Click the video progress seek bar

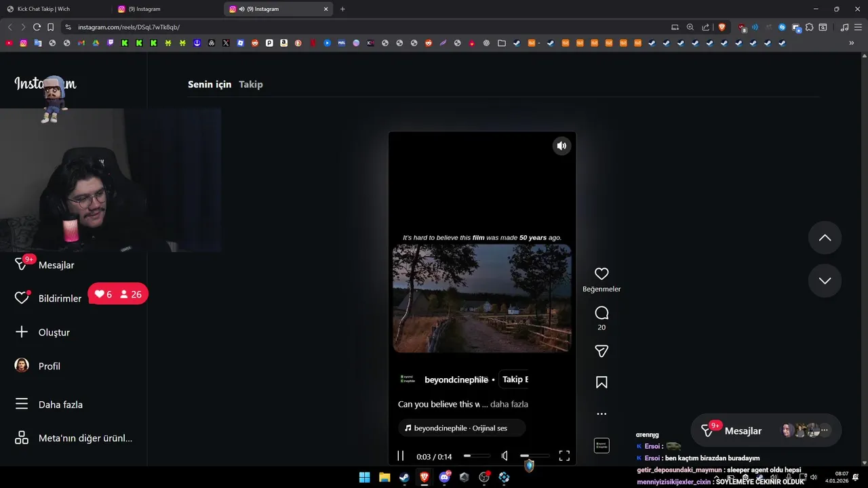477,456
